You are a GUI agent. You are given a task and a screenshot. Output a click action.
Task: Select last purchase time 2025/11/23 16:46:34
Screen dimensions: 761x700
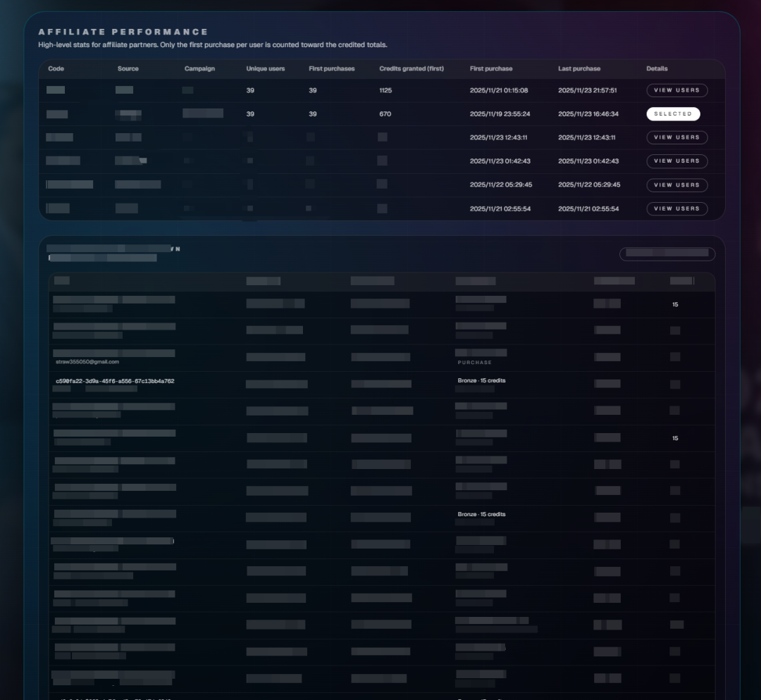(x=588, y=114)
